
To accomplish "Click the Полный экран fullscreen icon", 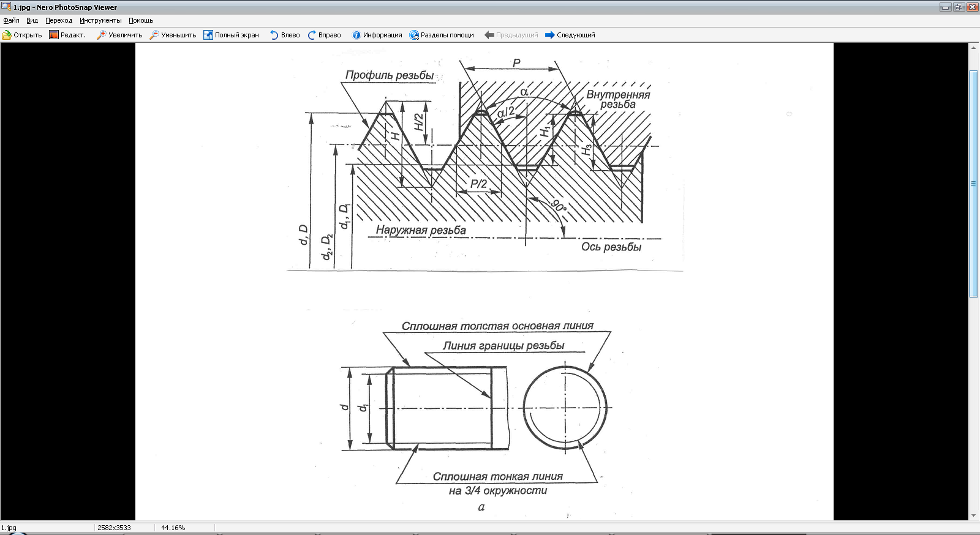I will pyautogui.click(x=208, y=35).
